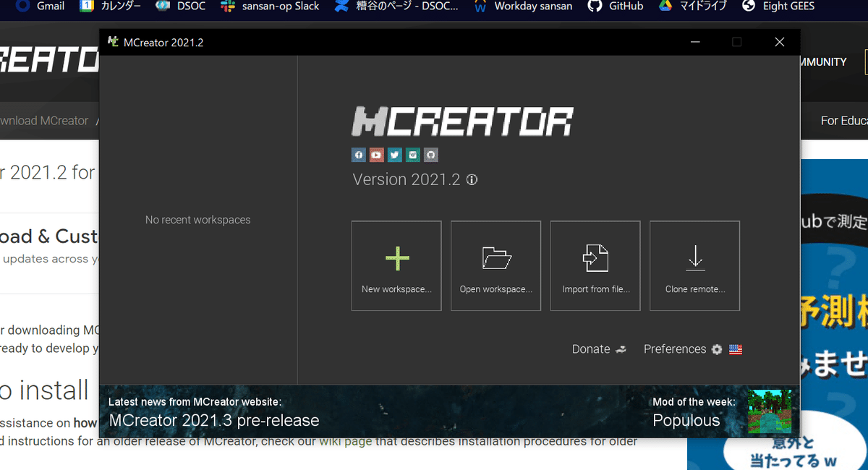Click the No recent workspaces area
868x470 pixels.
[x=197, y=219]
